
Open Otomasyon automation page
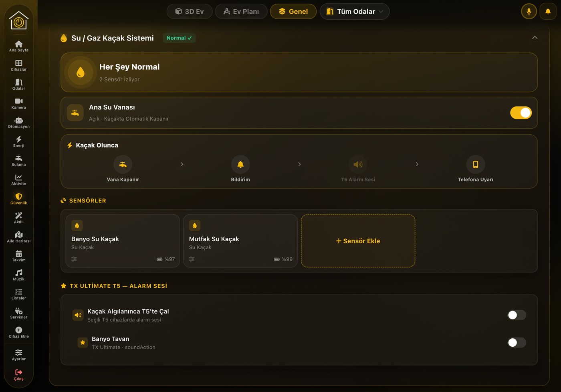[x=18, y=123]
